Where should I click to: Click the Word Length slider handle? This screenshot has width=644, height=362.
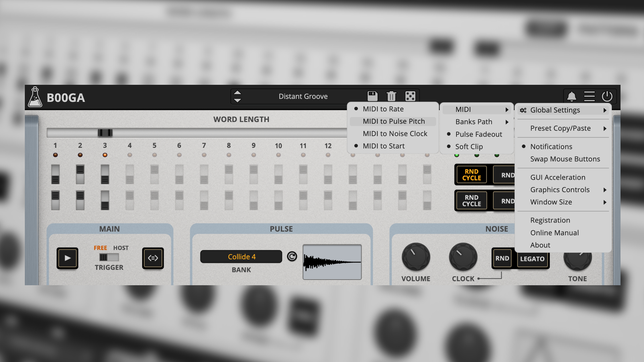coord(105,133)
